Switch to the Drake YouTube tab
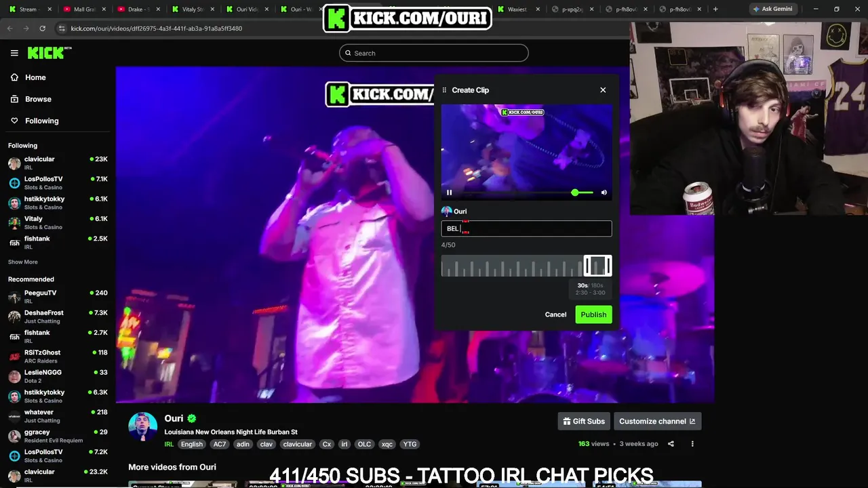 click(x=138, y=9)
